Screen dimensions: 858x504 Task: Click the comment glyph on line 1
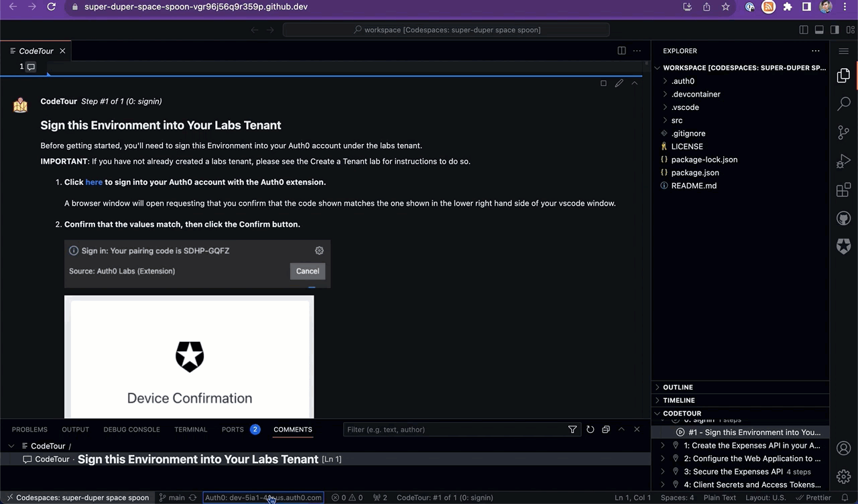pos(31,66)
